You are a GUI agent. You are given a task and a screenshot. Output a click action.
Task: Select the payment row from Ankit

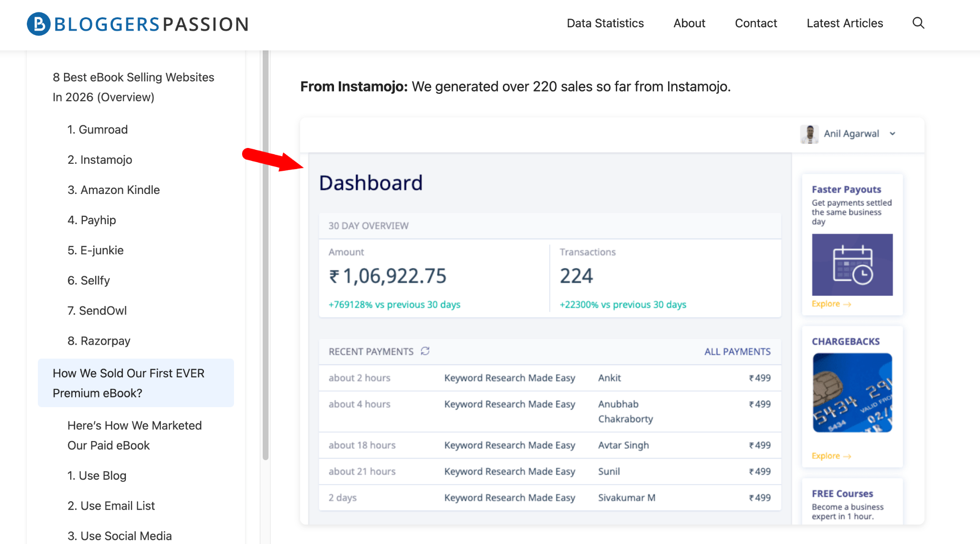(x=550, y=378)
